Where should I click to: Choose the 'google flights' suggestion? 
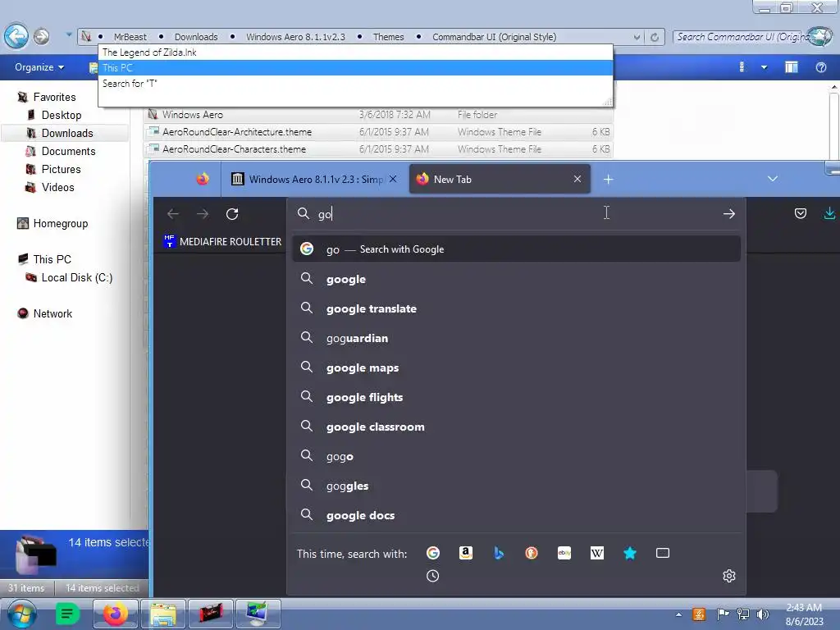pos(517,397)
